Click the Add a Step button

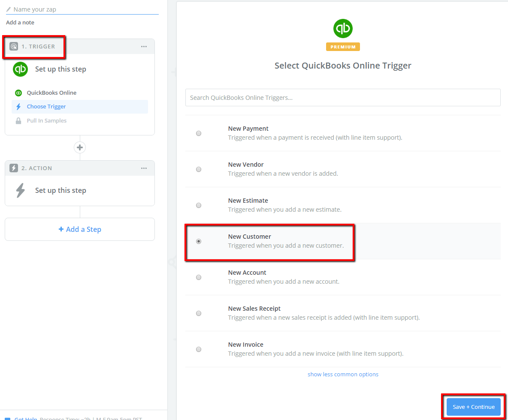(x=80, y=229)
